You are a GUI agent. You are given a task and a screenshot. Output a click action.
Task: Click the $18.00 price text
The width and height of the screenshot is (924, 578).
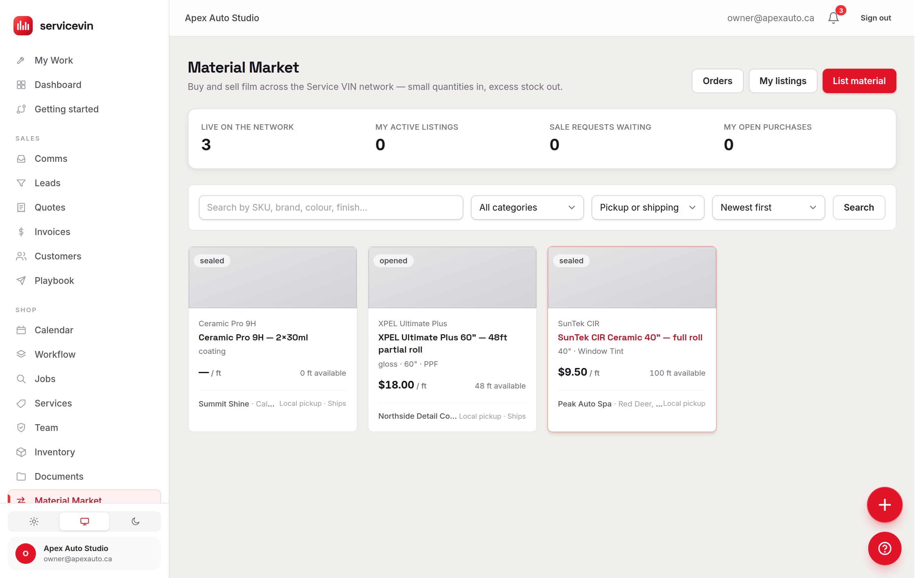pos(396,385)
